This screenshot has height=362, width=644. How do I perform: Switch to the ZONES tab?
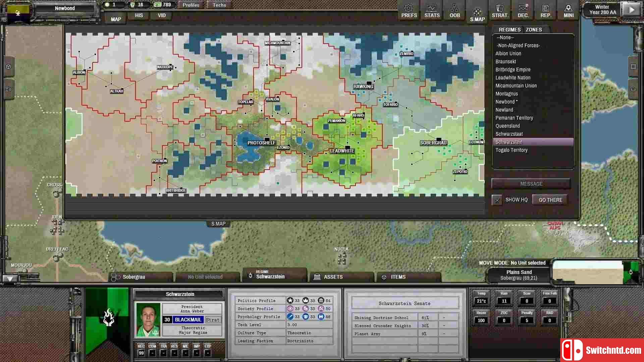point(534,29)
